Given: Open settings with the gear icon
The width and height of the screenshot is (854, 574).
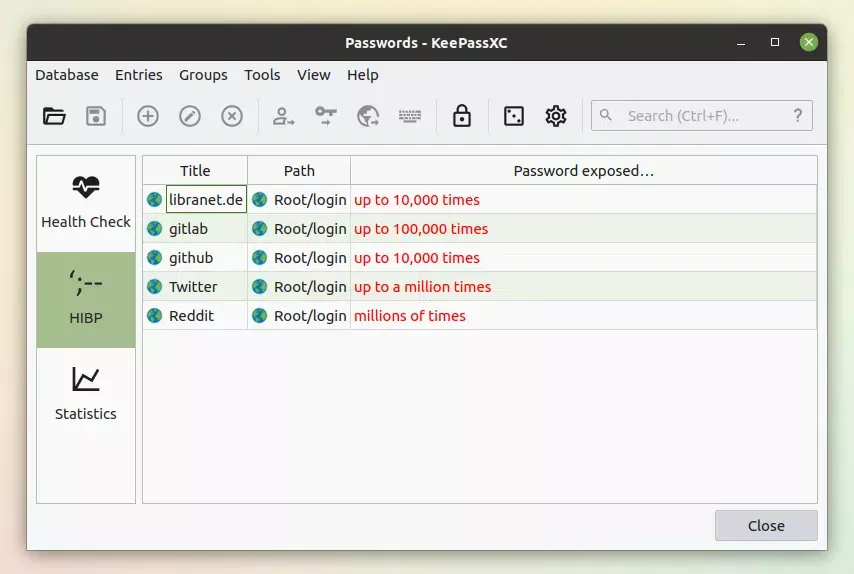Looking at the screenshot, I should pyautogui.click(x=556, y=116).
